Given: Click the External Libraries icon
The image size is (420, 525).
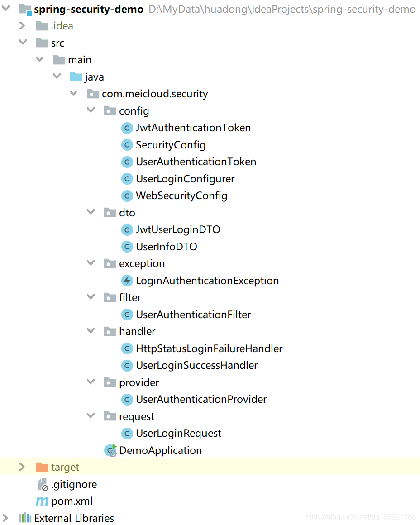Looking at the screenshot, I should coord(25,518).
